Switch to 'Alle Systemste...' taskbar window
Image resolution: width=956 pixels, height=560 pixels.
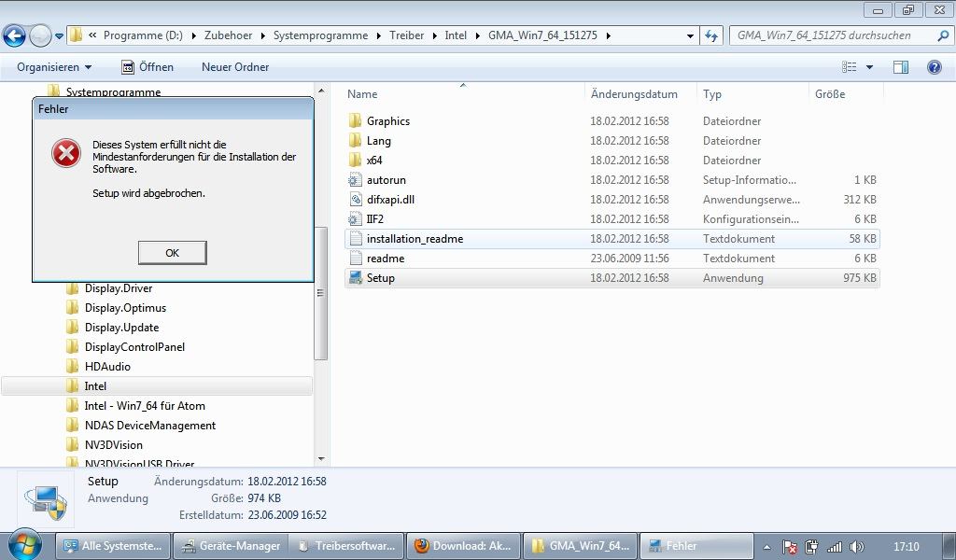pos(113,546)
